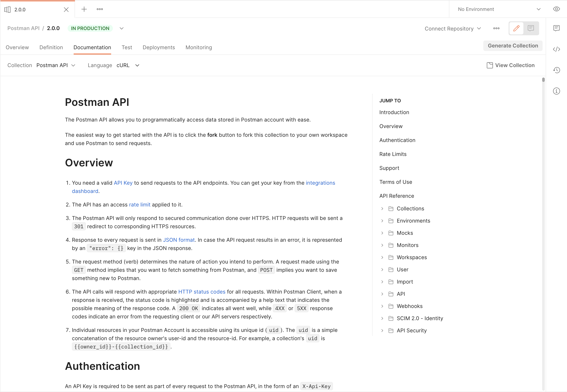Click the rate limit link in overview
The width and height of the screenshot is (567, 392).
(x=140, y=204)
